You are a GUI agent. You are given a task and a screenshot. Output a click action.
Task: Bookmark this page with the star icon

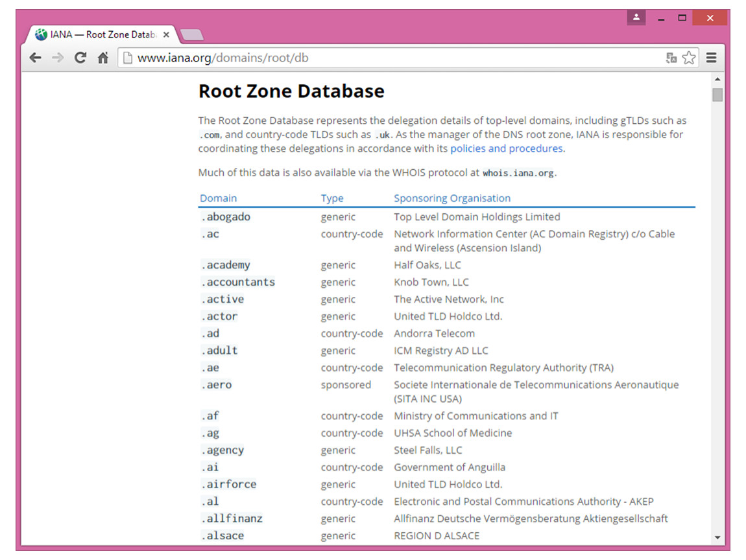coord(688,58)
